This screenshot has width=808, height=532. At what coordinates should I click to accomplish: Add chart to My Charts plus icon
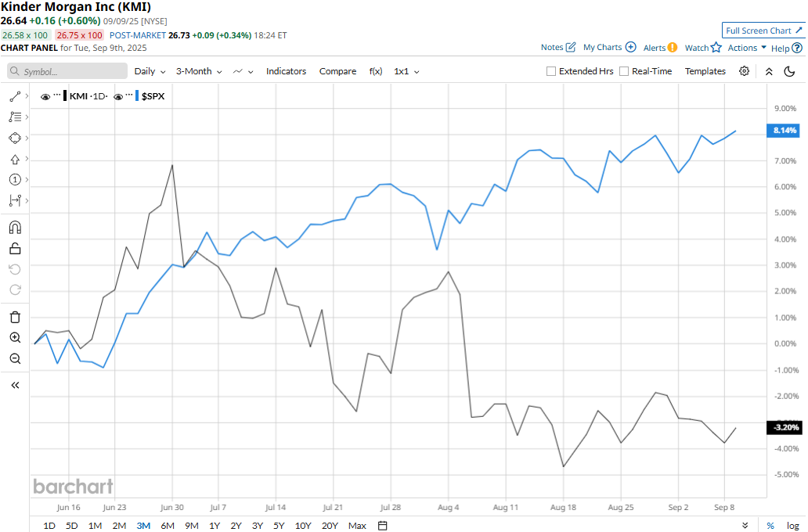coord(631,48)
